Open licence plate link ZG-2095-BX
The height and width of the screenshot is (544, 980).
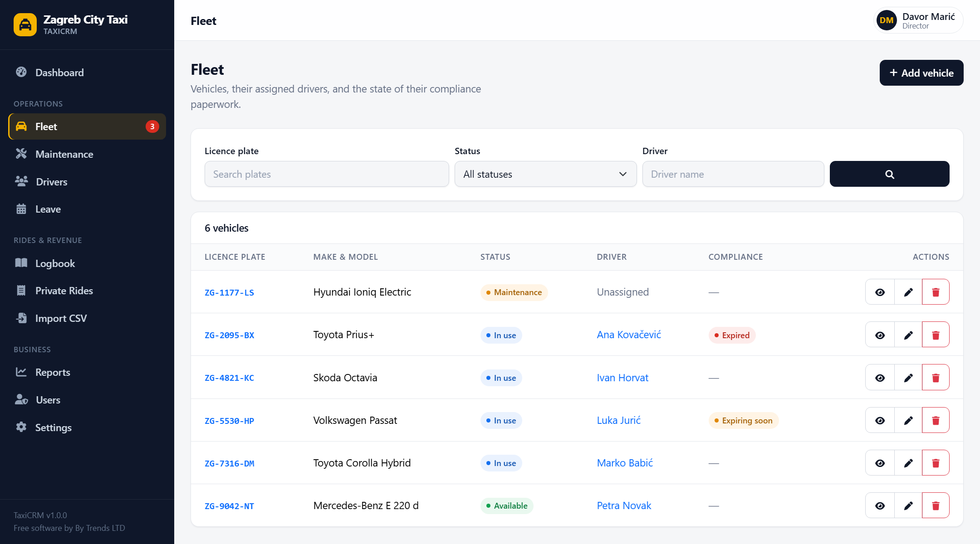click(229, 335)
